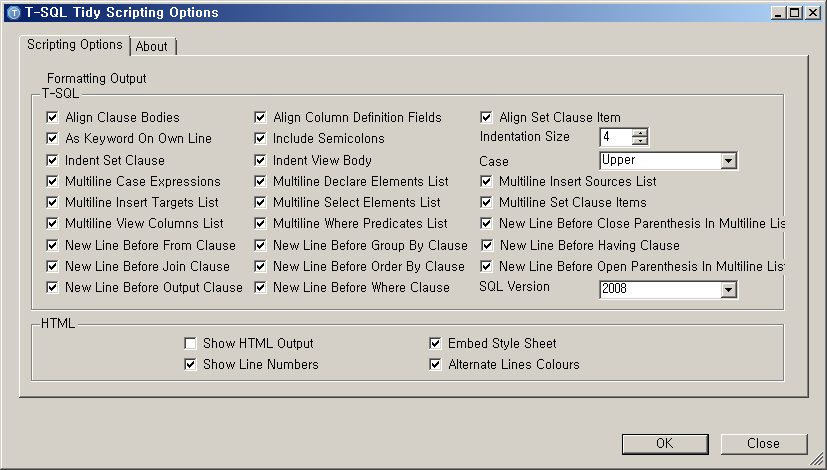Screen dimensions: 827x470
Task: Open the SQL Version dropdown showing 2008
Action: tap(728, 289)
